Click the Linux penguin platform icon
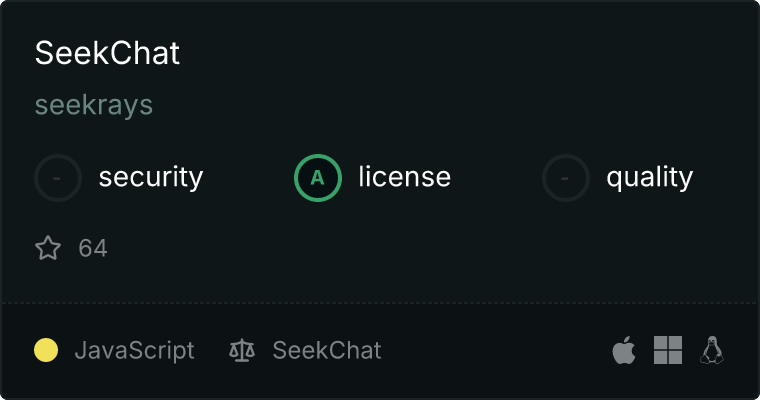760x400 pixels. coord(712,350)
